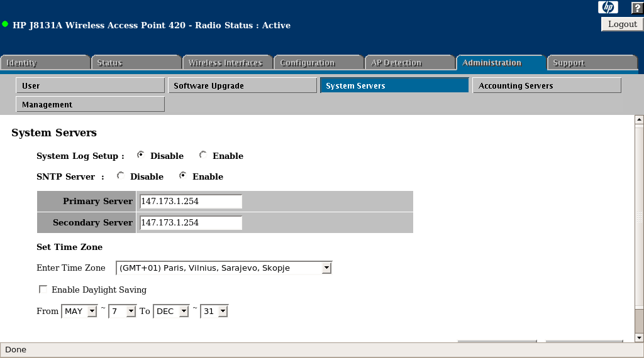Click the green radio status indicator
The height and width of the screenshot is (358, 644).
(x=5, y=25)
